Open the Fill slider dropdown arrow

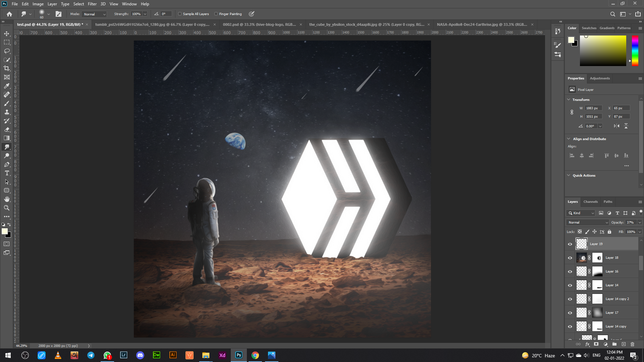(640, 232)
